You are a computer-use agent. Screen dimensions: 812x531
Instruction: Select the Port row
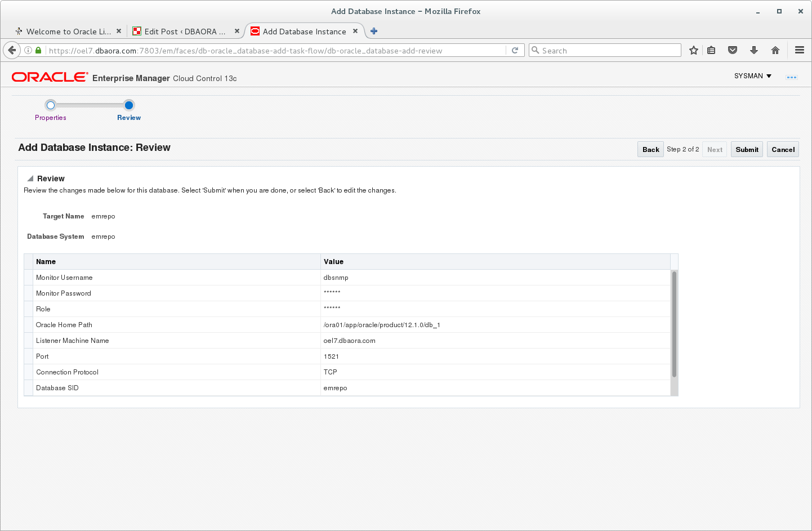tap(347, 356)
